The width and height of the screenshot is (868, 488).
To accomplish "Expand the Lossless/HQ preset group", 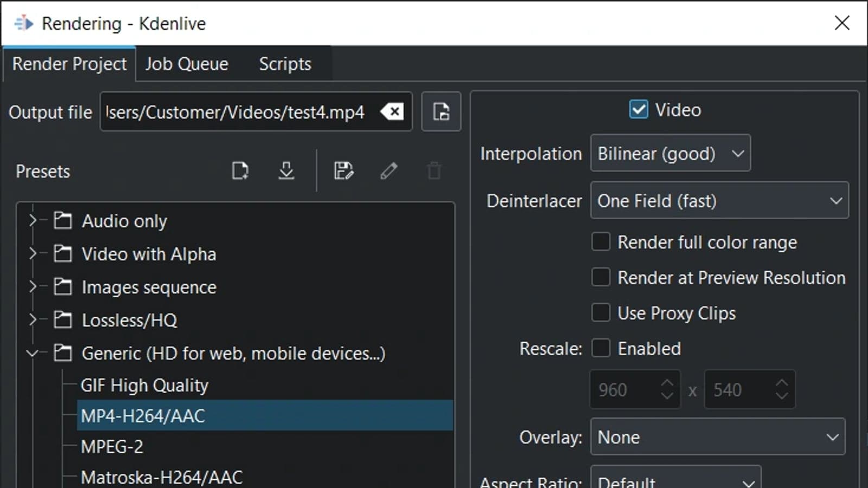I will point(32,320).
